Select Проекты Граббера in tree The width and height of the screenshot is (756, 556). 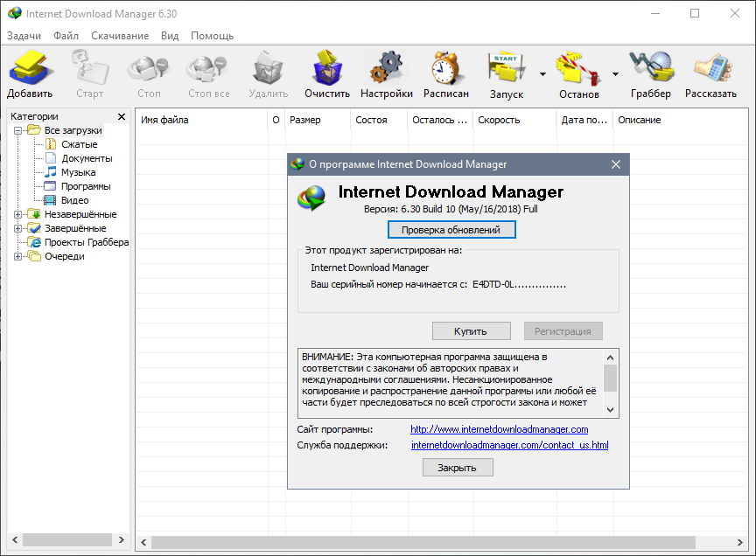pyautogui.click(x=87, y=242)
